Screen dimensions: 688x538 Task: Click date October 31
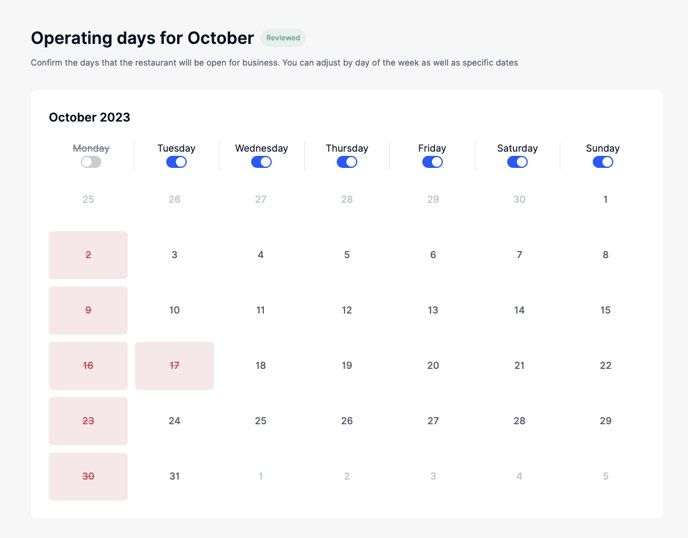click(174, 476)
